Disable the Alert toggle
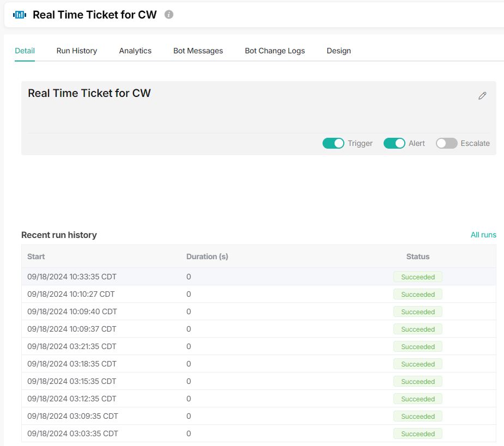 coord(394,143)
